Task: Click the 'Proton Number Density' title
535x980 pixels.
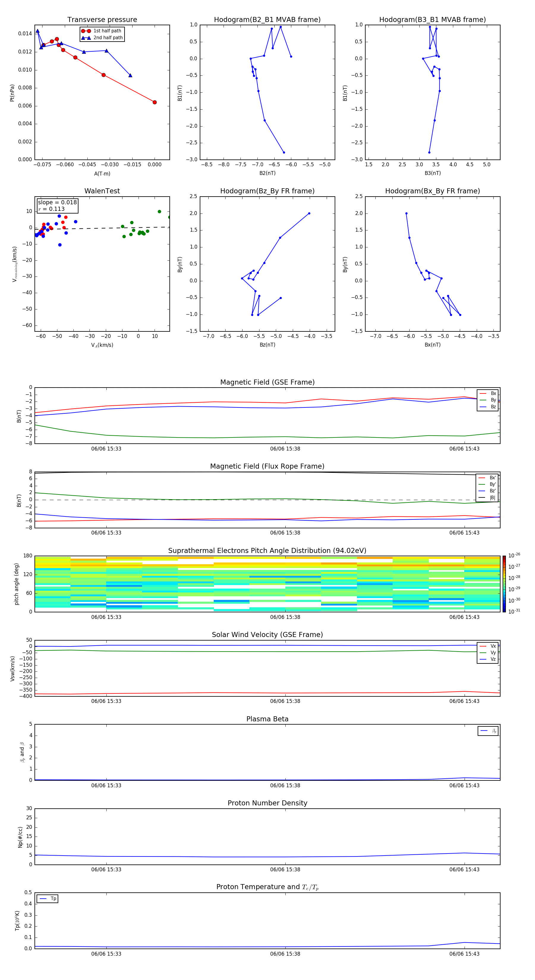Action: [x=267, y=803]
